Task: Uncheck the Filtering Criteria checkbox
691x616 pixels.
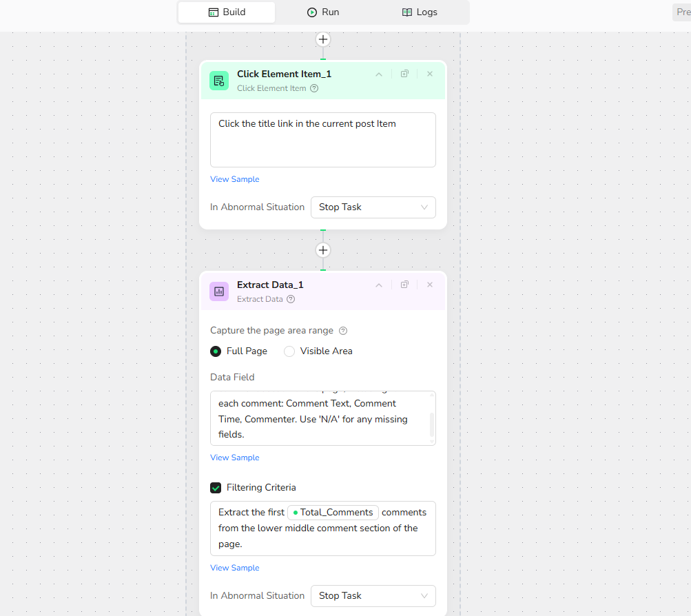Action: (x=216, y=488)
